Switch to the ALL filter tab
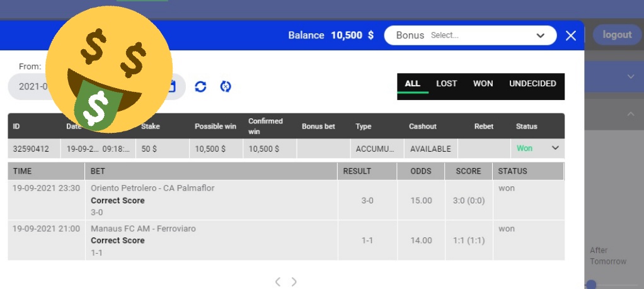Viewport: 644px width, 289px height. (412, 84)
